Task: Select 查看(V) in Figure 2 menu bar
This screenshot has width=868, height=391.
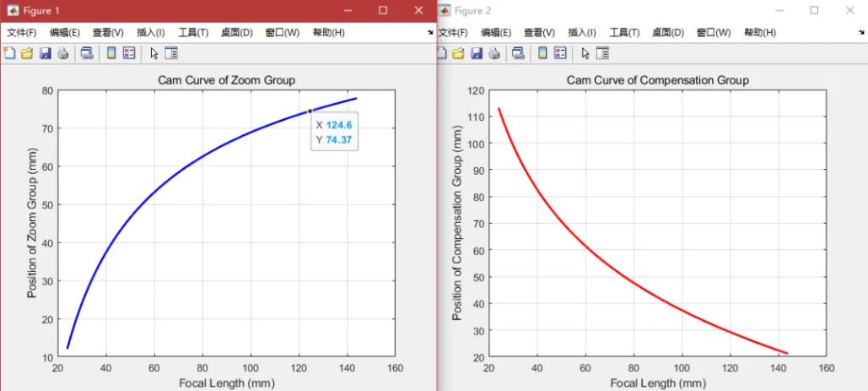Action: click(x=539, y=32)
